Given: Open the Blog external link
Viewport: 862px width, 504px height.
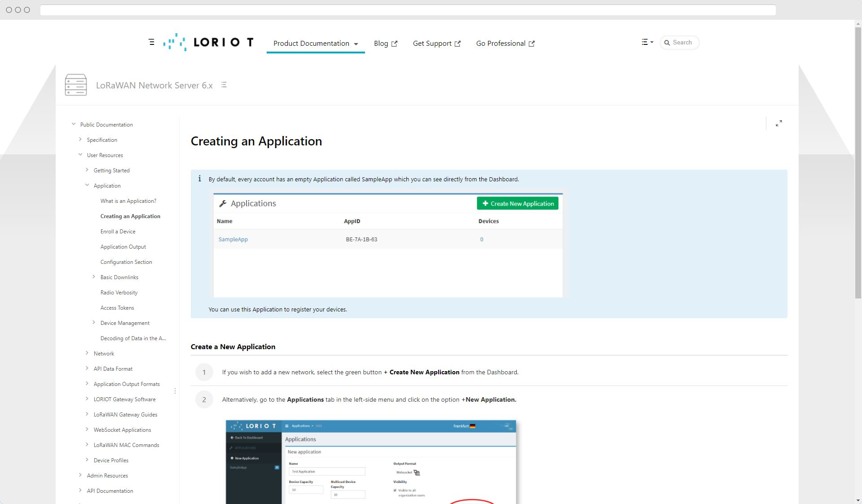Looking at the screenshot, I should 386,44.
